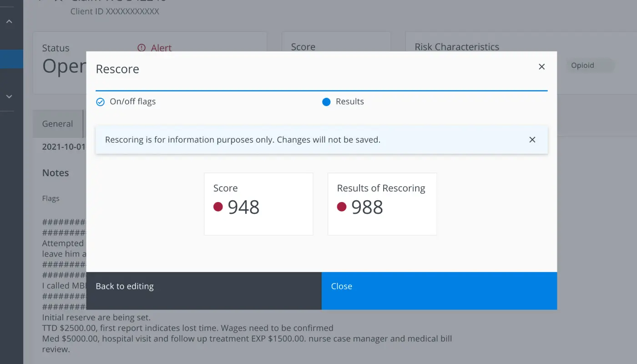Click the checkmark icon beside On/off flags
Image resolution: width=637 pixels, height=364 pixels.
pyautogui.click(x=101, y=102)
